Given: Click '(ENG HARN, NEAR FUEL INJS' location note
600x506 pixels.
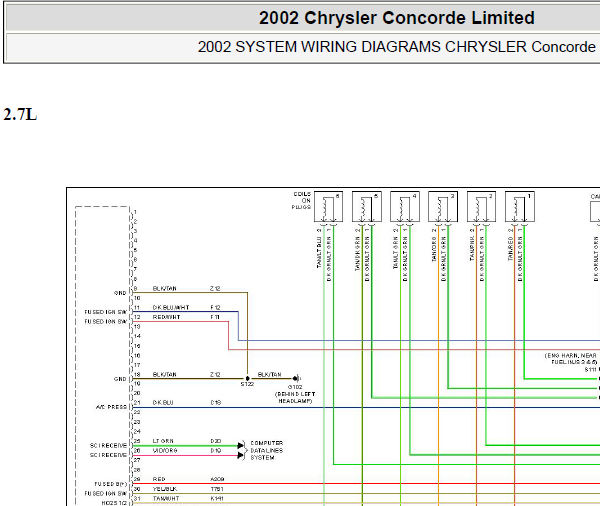Looking at the screenshot, I should pyautogui.click(x=571, y=359).
